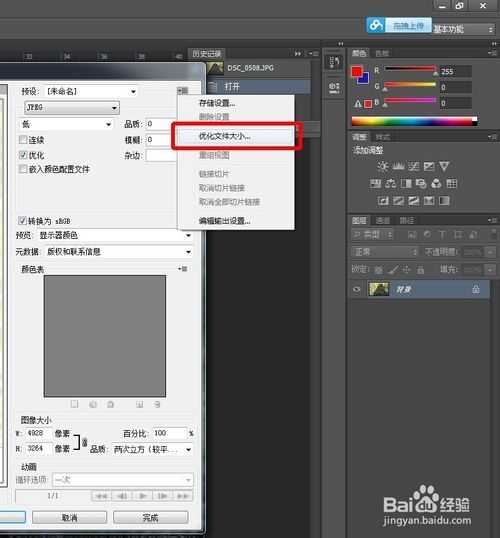
Task: Open the upper collapsed dock panel icon
Action: pos(334,62)
